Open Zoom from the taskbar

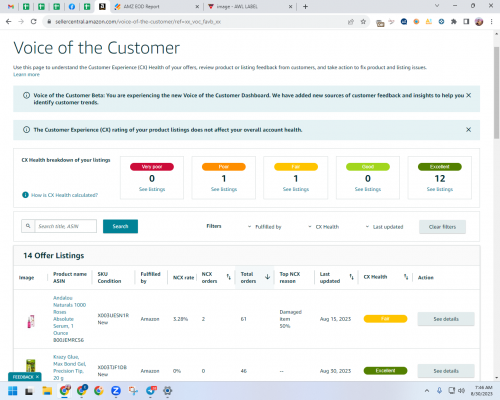pos(116,391)
